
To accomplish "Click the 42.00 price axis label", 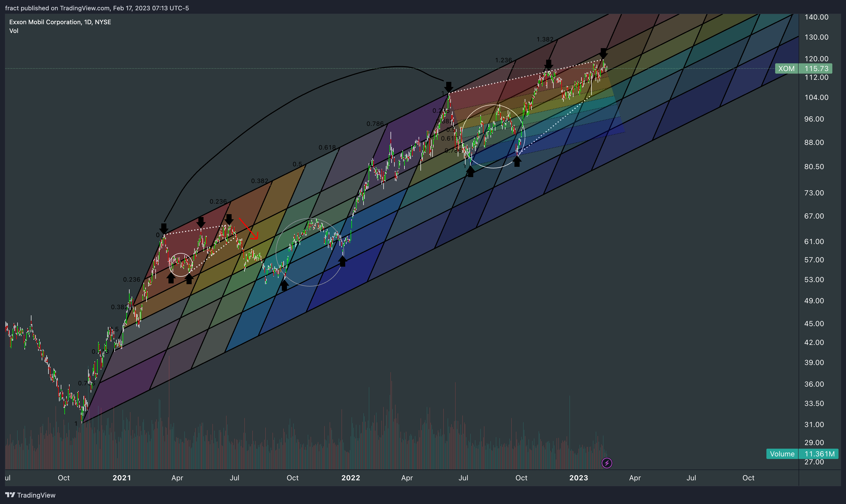I will click(814, 342).
